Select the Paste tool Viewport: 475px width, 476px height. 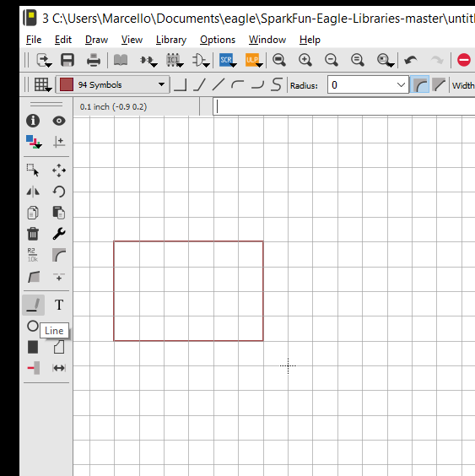59,213
